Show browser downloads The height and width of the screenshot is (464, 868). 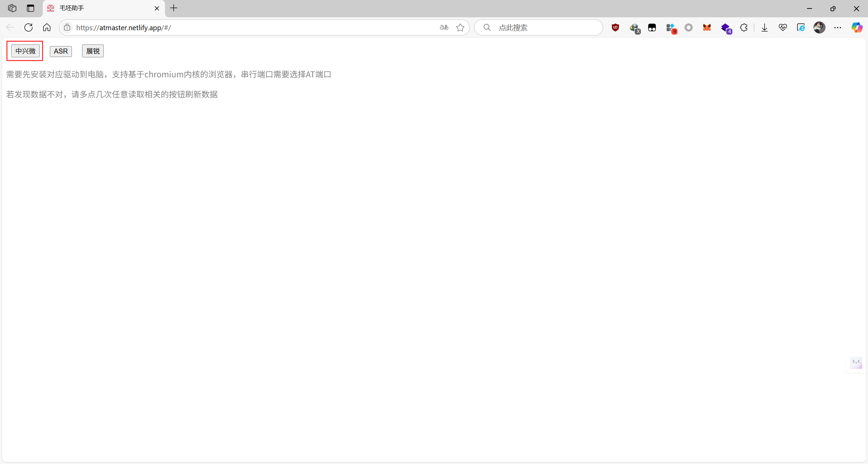tap(765, 27)
